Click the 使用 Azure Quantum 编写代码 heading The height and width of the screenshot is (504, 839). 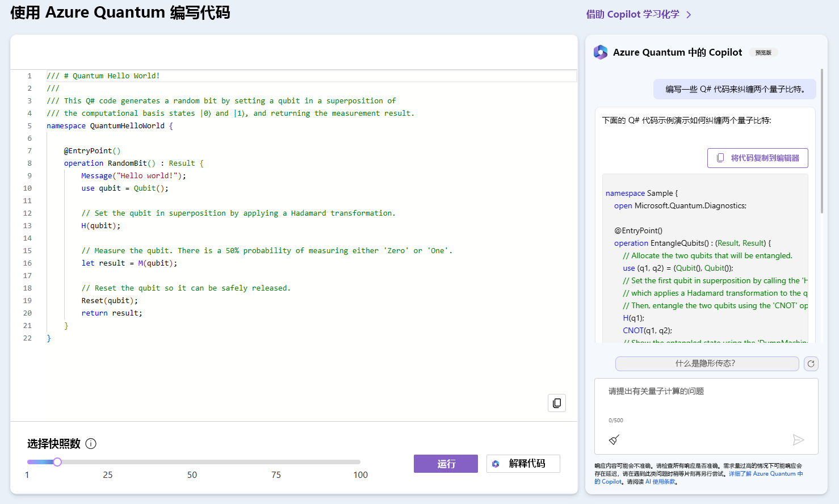pos(120,12)
